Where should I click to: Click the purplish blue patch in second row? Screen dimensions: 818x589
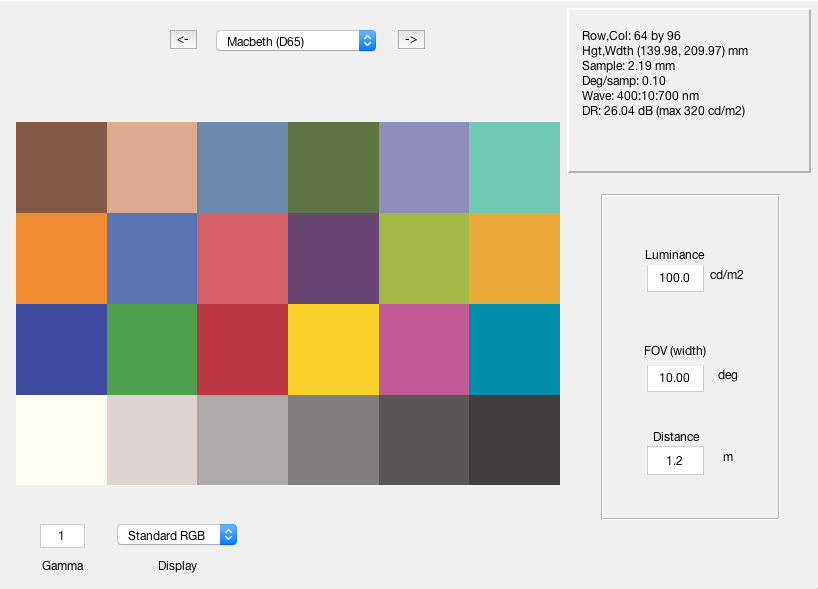click(152, 258)
